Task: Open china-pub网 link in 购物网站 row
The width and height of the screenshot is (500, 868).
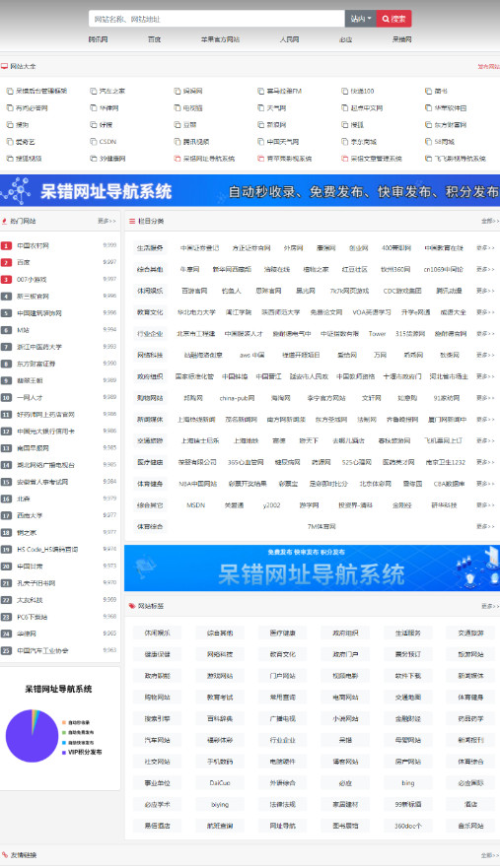Action: click(x=237, y=398)
